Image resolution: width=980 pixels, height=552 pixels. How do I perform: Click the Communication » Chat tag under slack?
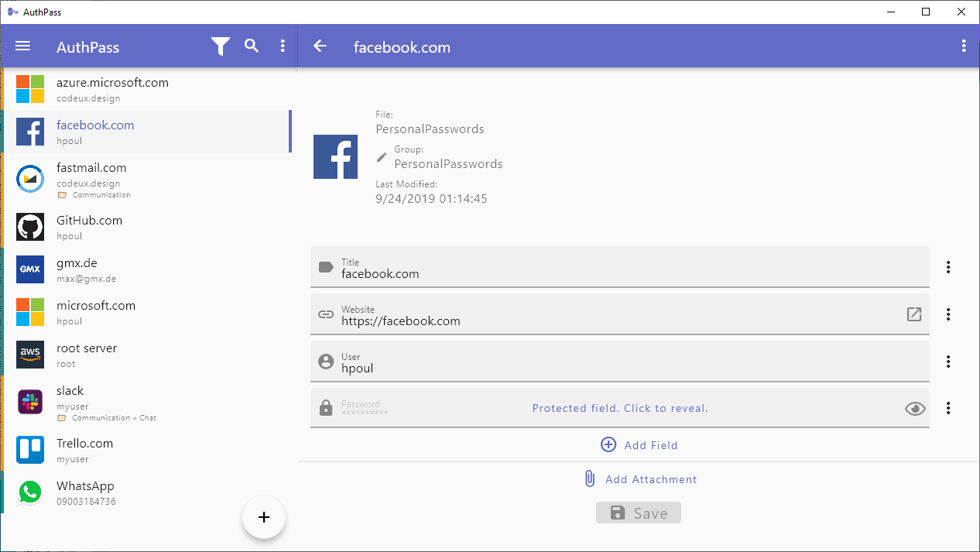click(x=107, y=418)
